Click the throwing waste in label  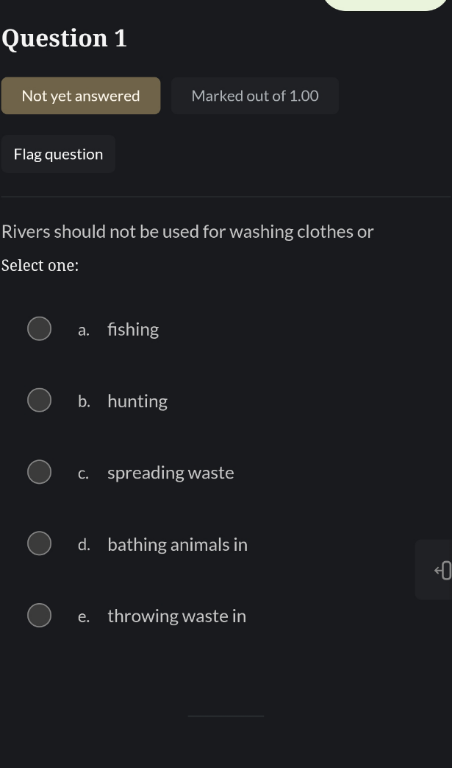[177, 616]
